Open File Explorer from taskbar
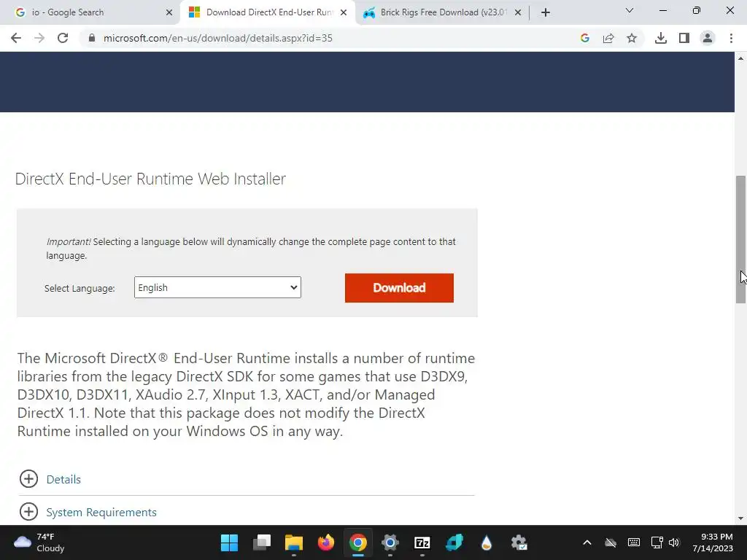 tap(294, 542)
